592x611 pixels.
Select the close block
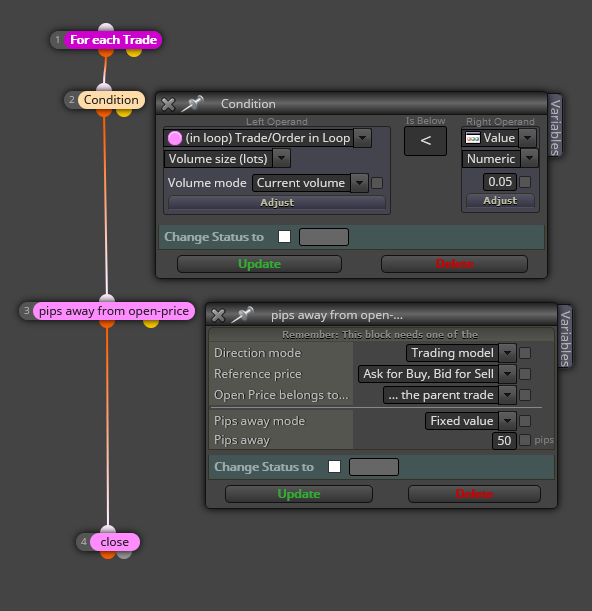coord(115,542)
